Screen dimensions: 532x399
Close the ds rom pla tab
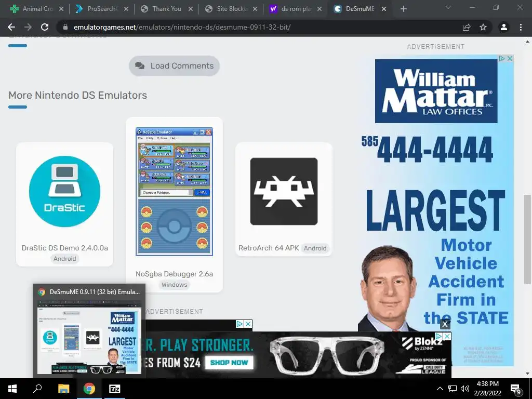320,9
